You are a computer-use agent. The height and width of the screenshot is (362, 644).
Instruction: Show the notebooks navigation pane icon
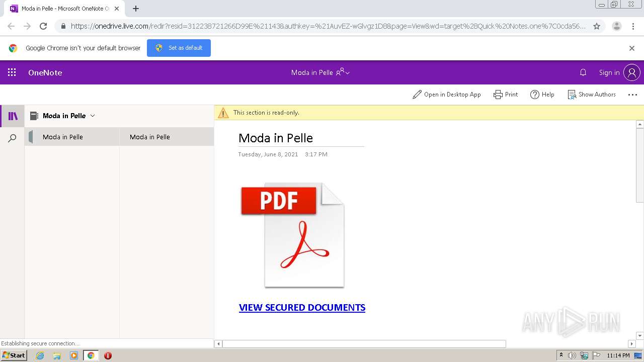tap(13, 116)
